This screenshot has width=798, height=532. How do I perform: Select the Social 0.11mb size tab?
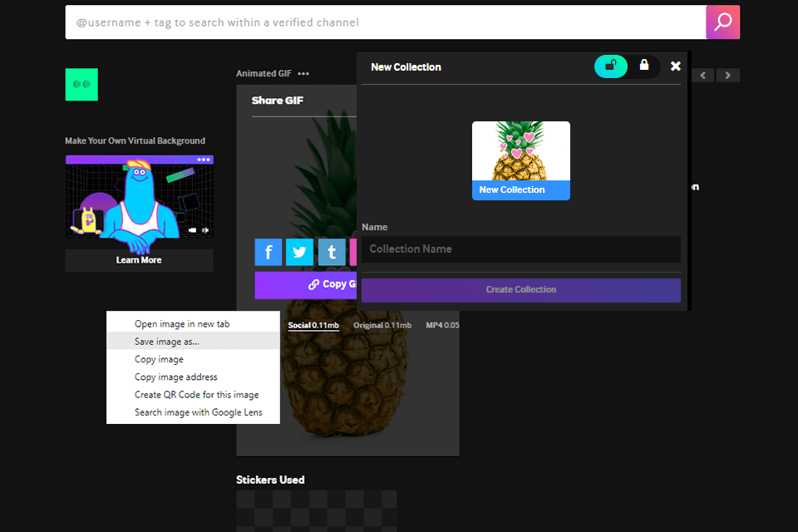coord(313,325)
